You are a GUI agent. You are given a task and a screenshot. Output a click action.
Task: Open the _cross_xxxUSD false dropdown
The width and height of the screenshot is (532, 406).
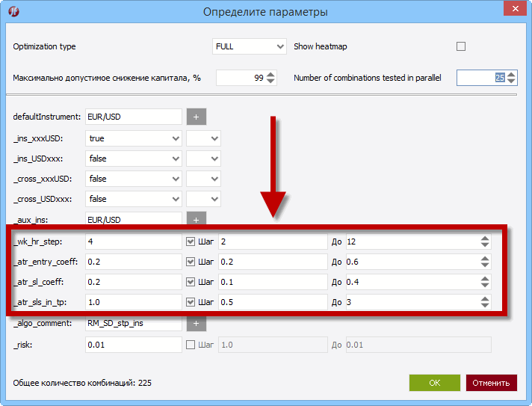pyautogui.click(x=134, y=179)
